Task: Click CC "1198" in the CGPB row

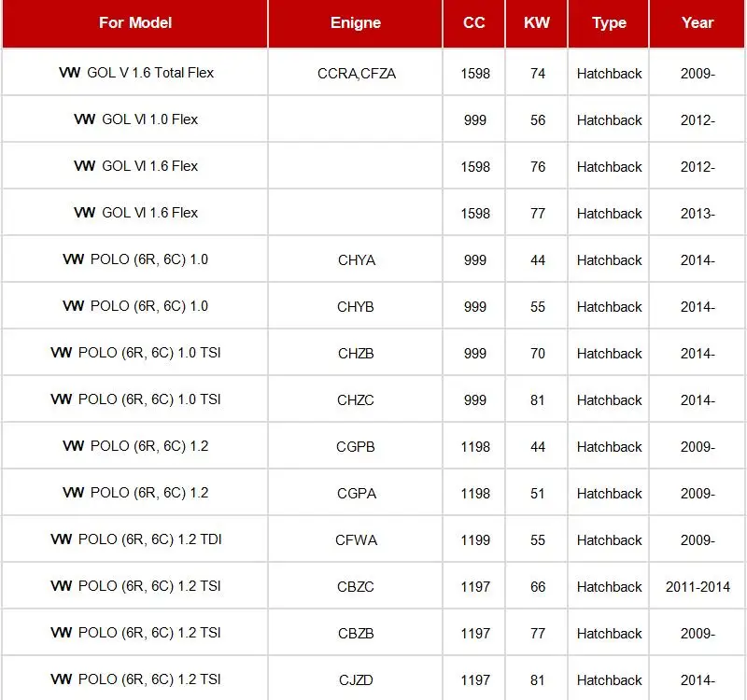Action: pos(475,447)
